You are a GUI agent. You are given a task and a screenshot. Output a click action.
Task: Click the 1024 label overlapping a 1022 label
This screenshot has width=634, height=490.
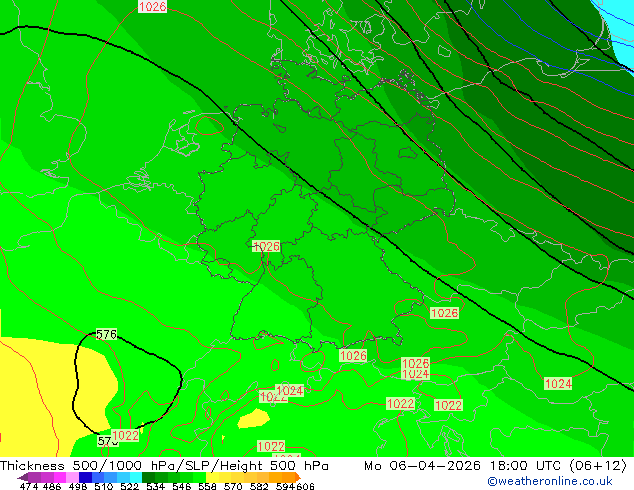tap(290, 391)
